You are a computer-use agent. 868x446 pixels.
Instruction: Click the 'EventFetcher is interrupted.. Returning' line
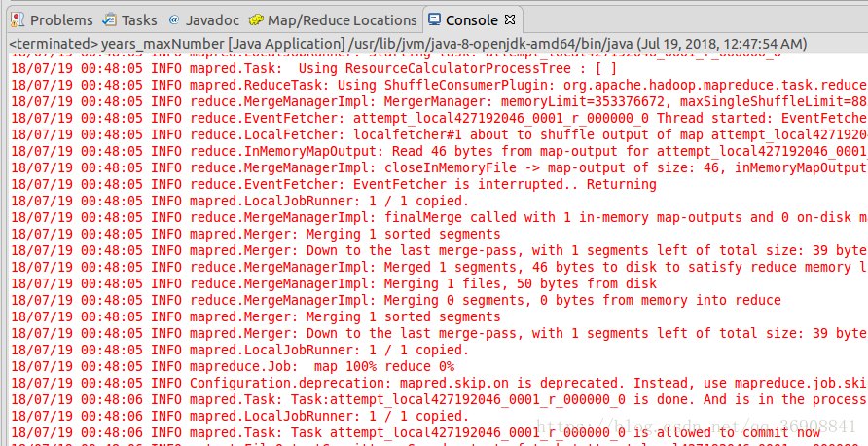coord(333,184)
